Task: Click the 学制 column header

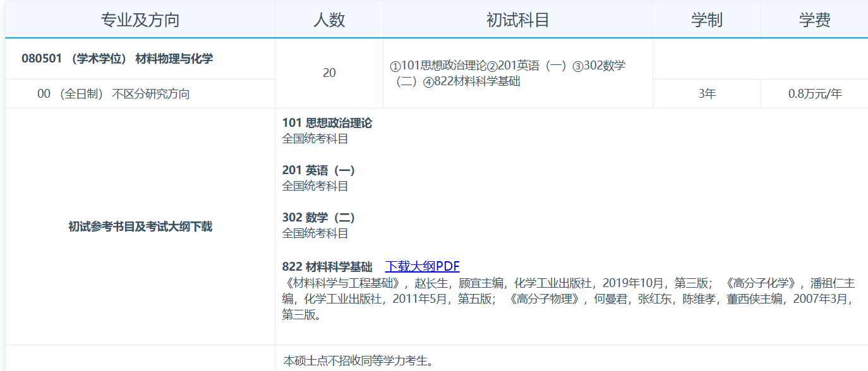Action: pos(706,19)
